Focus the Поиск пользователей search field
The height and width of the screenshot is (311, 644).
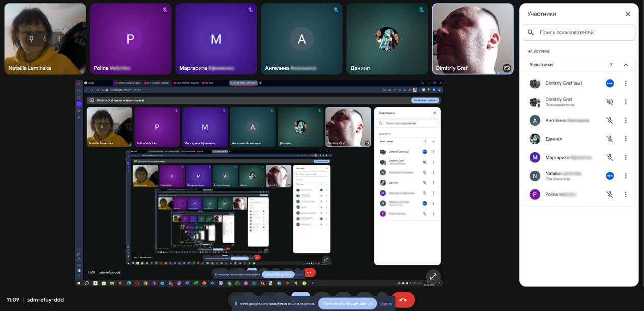(579, 32)
